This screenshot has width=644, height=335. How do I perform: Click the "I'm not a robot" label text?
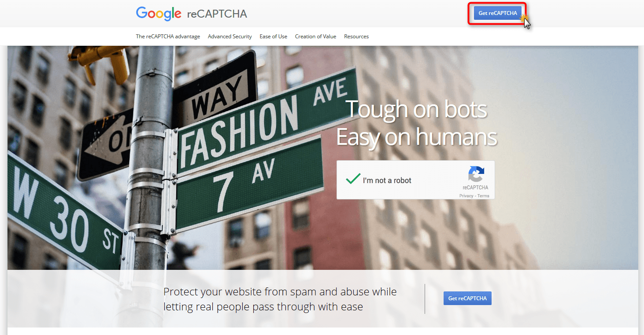point(387,180)
